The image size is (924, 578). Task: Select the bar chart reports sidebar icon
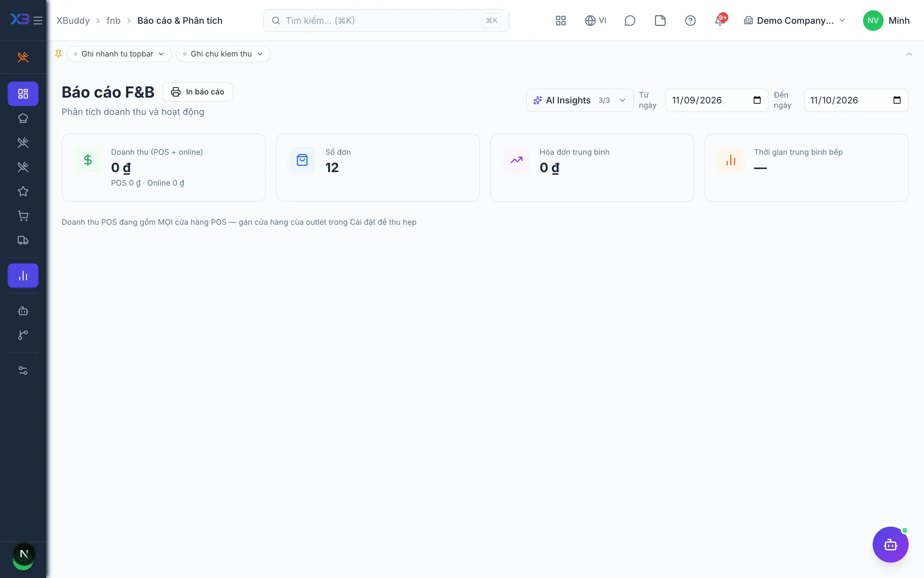click(23, 276)
